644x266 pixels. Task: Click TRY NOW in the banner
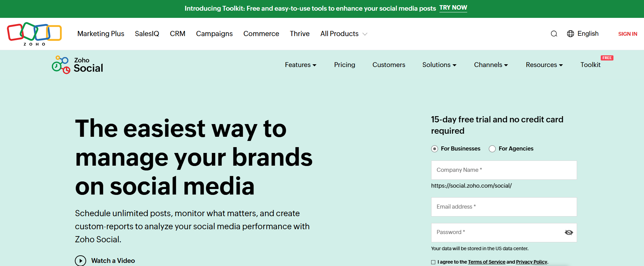tap(453, 8)
